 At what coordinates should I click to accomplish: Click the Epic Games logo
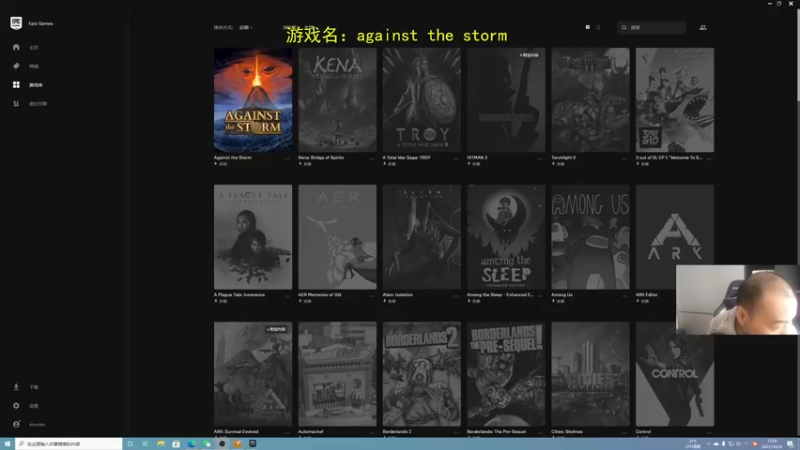click(x=16, y=23)
